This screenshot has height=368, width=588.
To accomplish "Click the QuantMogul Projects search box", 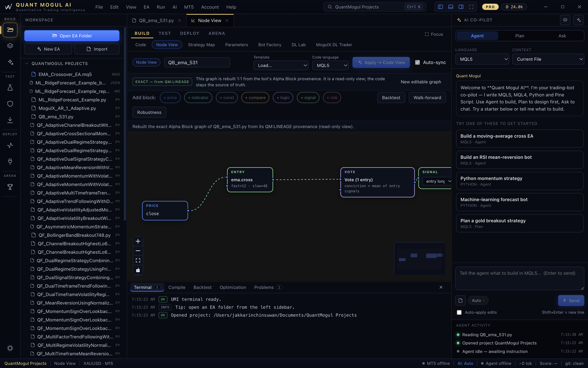I will coord(375,7).
